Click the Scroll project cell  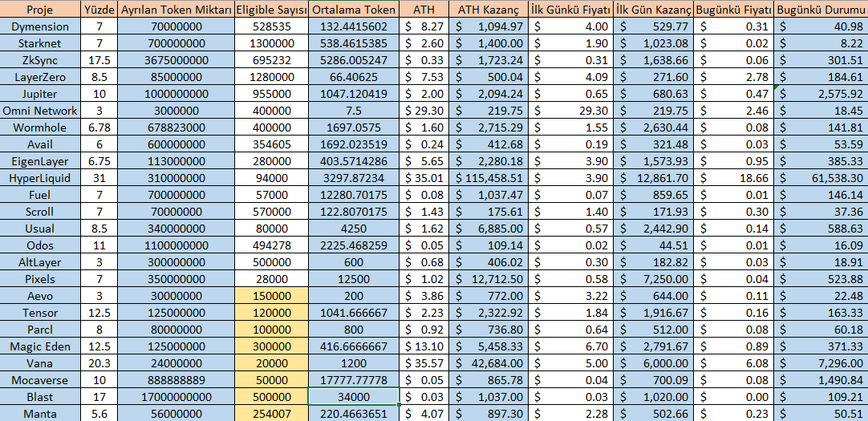pyautogui.click(x=40, y=212)
